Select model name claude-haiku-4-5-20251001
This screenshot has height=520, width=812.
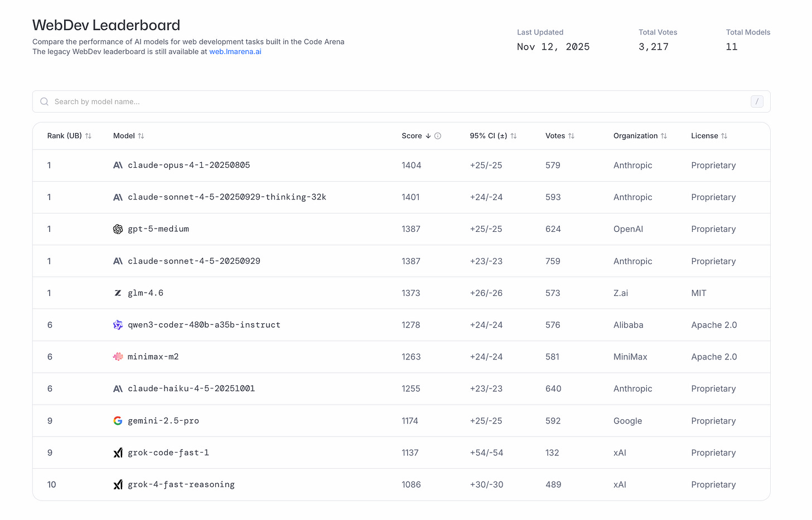pyautogui.click(x=191, y=389)
